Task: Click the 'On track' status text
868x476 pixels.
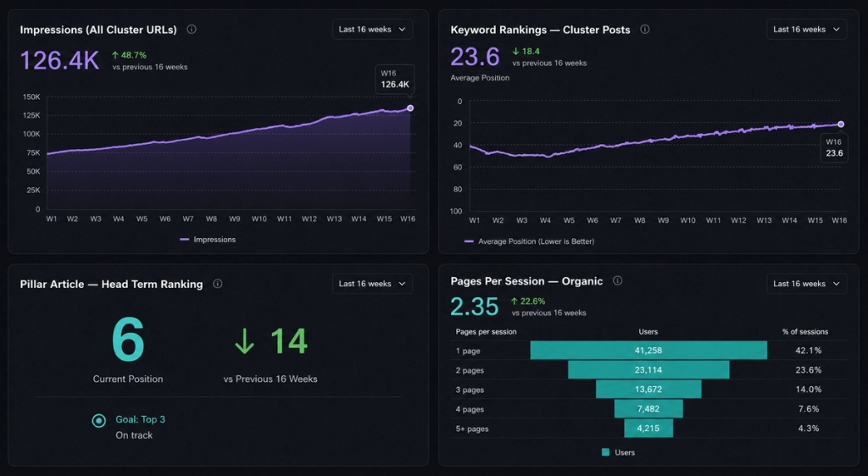Action: pos(134,435)
